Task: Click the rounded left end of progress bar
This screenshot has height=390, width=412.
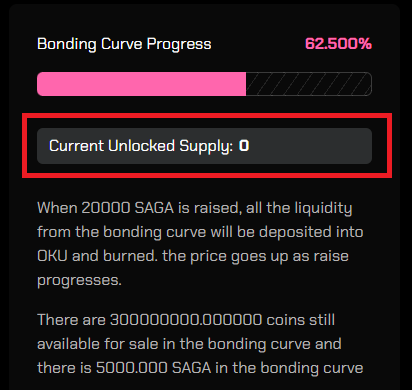Action: pos(43,84)
